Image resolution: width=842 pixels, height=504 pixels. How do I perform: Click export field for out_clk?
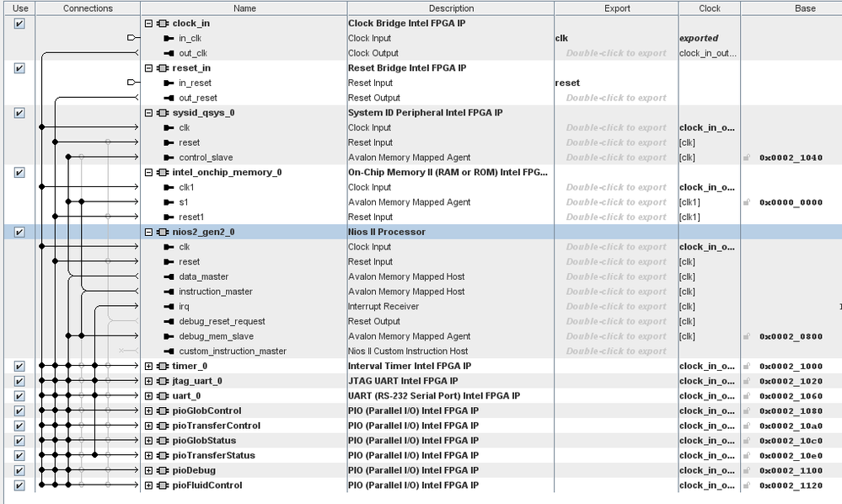[616, 53]
